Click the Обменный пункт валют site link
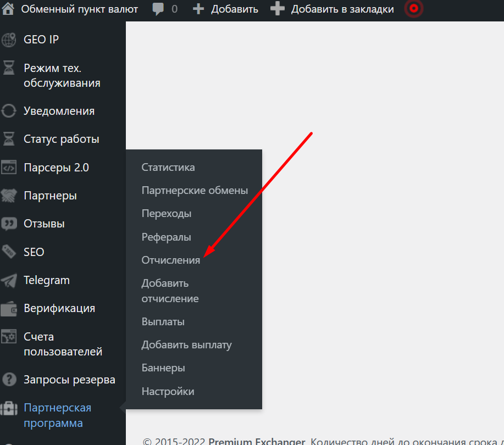504x445 pixels. (x=80, y=9)
